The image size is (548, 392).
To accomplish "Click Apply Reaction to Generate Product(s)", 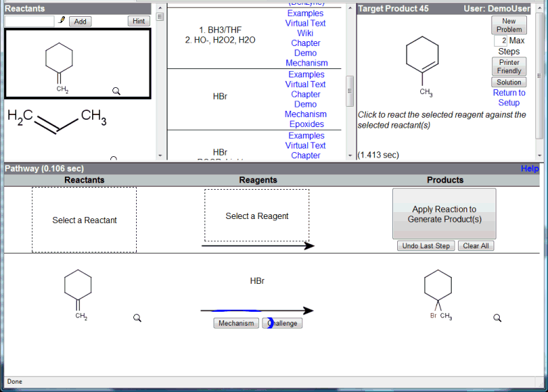I will click(x=444, y=214).
